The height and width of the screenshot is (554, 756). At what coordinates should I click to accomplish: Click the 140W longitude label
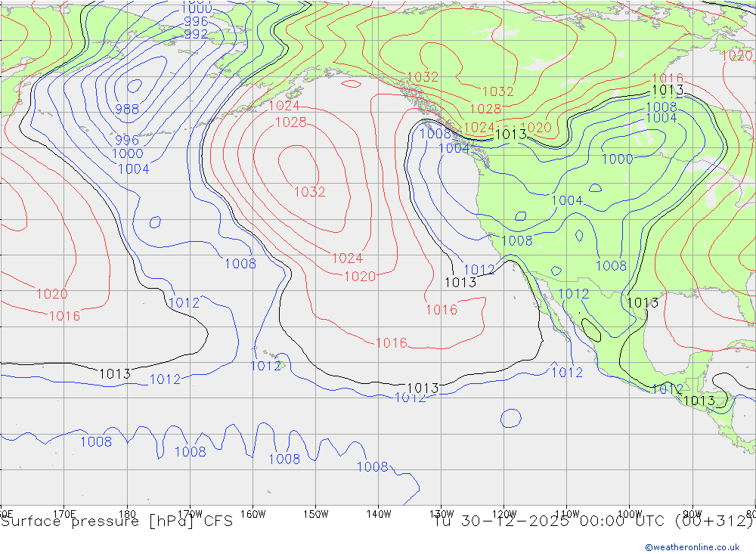[x=379, y=514]
